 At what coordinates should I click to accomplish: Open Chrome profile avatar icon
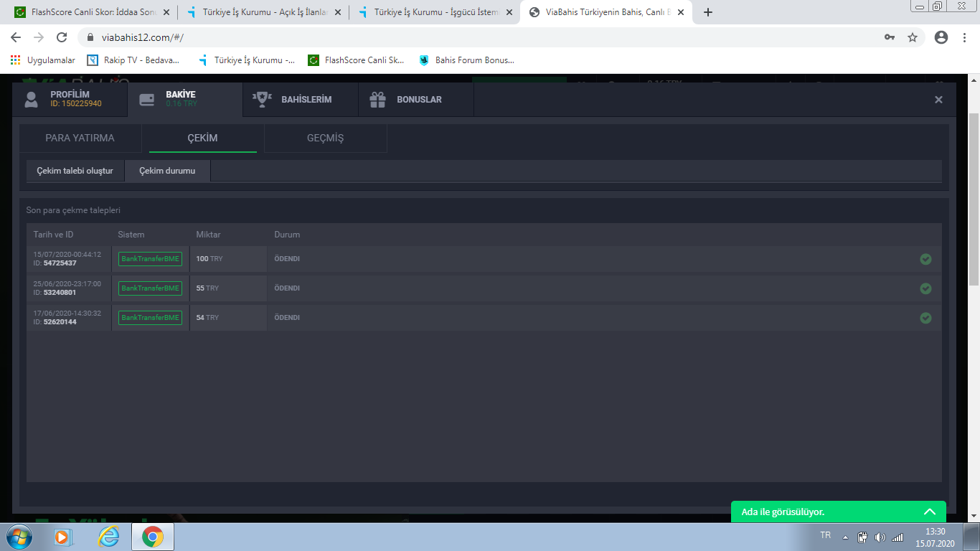pyautogui.click(x=941, y=37)
